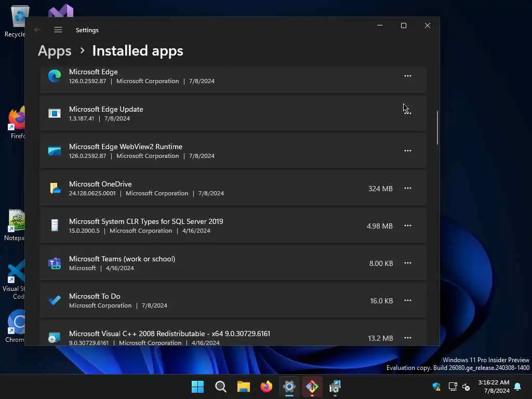Click the Settings gear taskbar icon

[x=289, y=387]
